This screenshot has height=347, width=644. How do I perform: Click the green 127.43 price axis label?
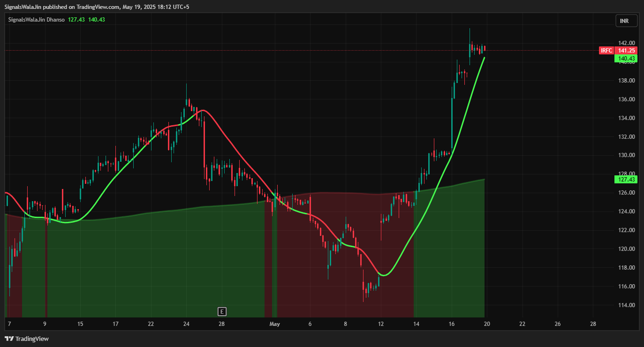pos(626,180)
